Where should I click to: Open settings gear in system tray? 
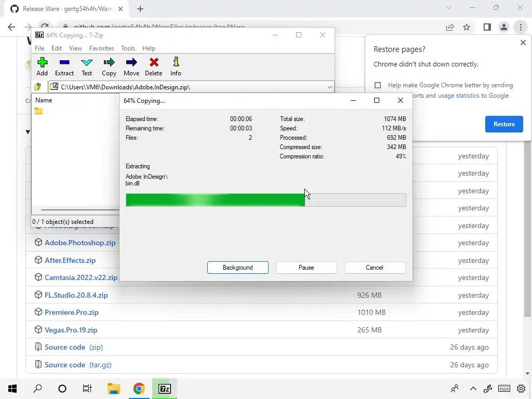tap(521, 389)
